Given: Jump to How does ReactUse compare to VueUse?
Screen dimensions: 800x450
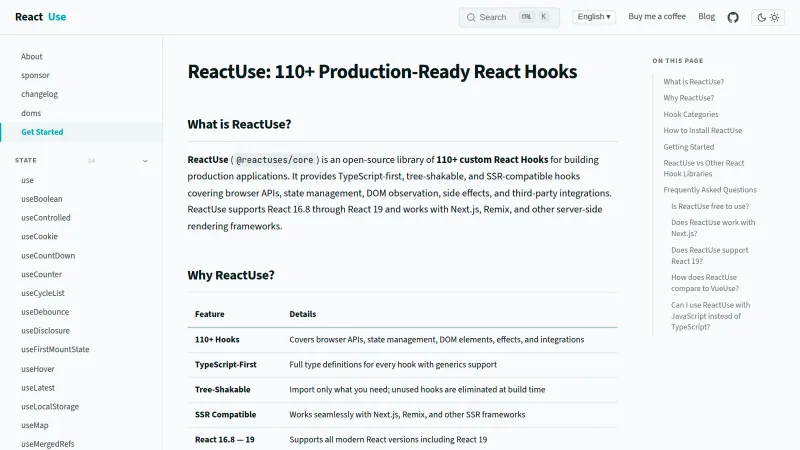Looking at the screenshot, I should (x=705, y=283).
